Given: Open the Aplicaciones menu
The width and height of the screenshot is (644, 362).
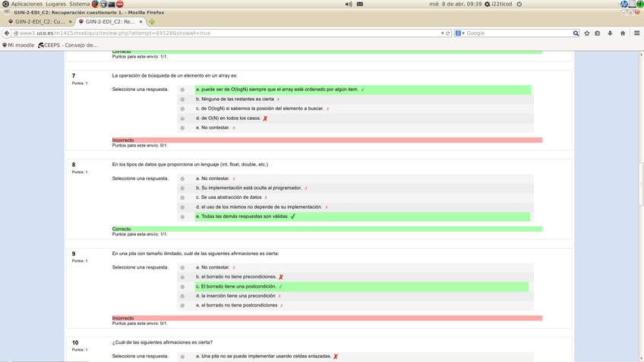Looking at the screenshot, I should (x=26, y=4).
